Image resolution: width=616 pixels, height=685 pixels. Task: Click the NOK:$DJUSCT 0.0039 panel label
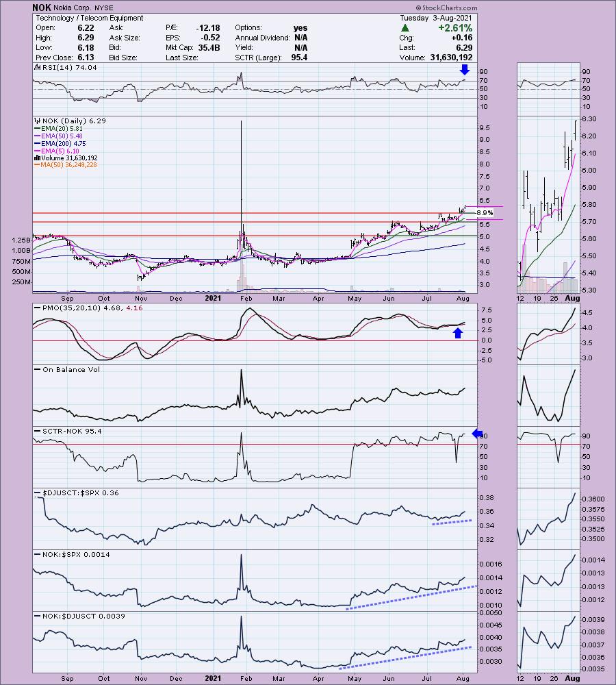coord(84,616)
